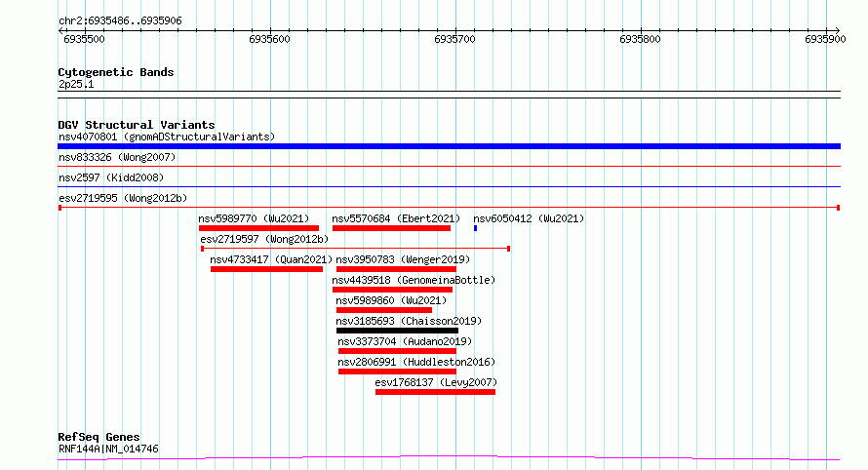Click the DGV Structural Variants track heading

136,125
